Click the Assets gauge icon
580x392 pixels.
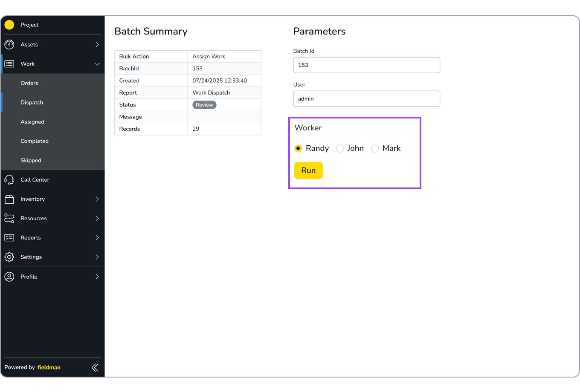tap(9, 44)
